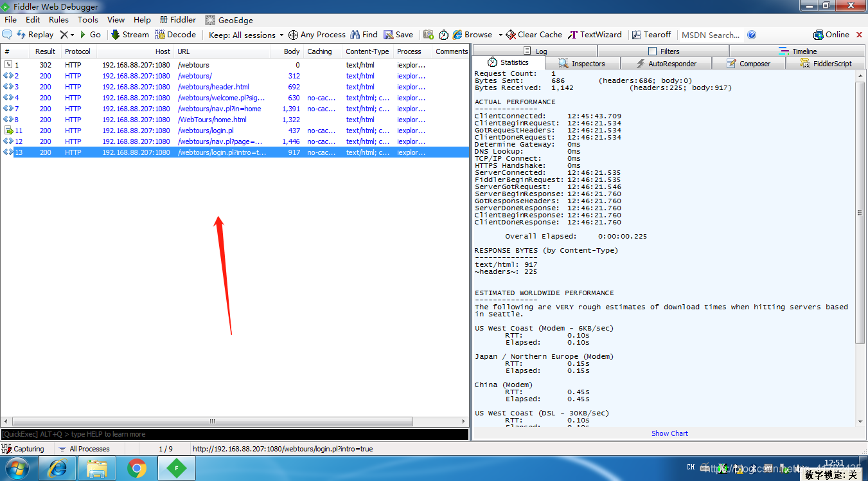Click the Fiddler menu item
868x481 pixels.
(178, 20)
